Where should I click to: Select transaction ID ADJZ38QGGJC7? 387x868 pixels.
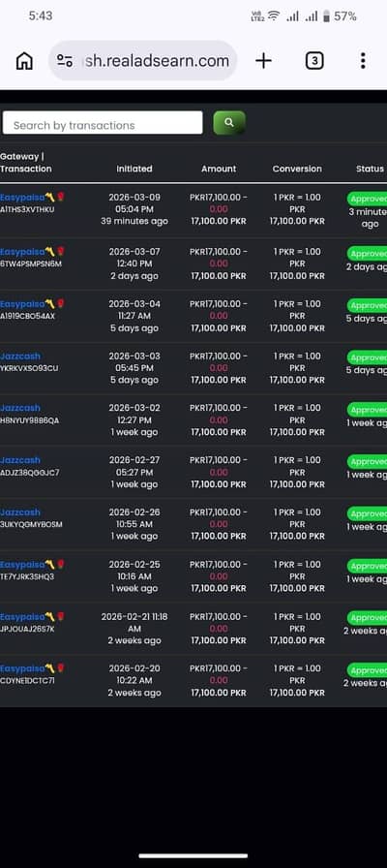click(29, 473)
